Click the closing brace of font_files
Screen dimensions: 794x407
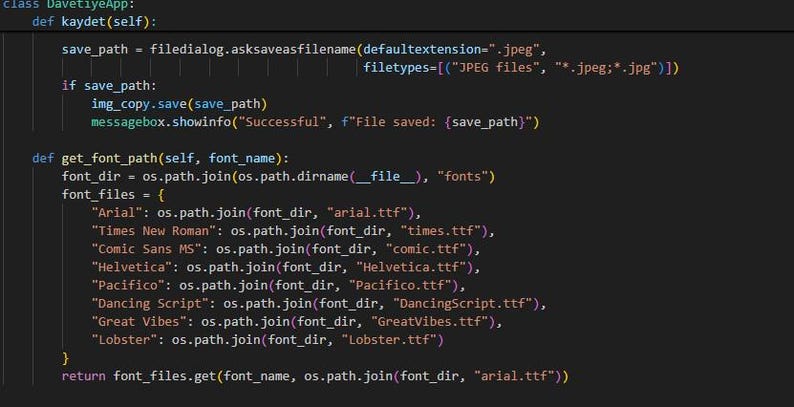65,358
